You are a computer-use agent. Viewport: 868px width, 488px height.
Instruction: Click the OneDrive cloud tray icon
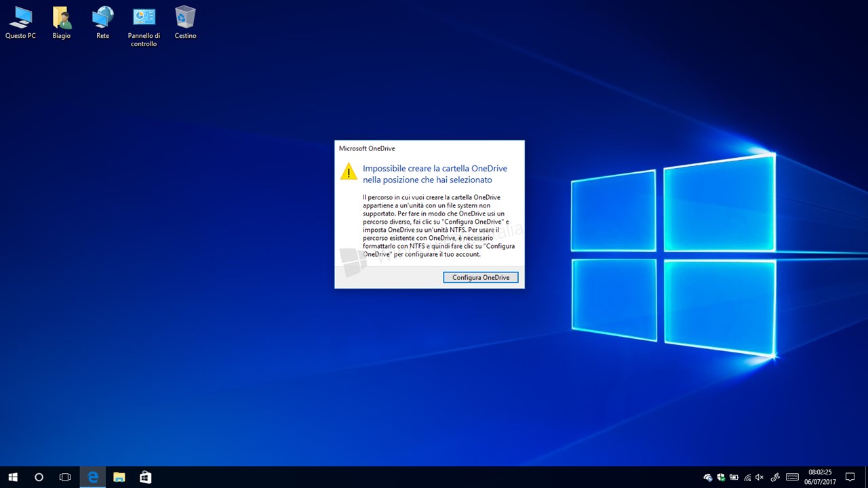(708, 477)
